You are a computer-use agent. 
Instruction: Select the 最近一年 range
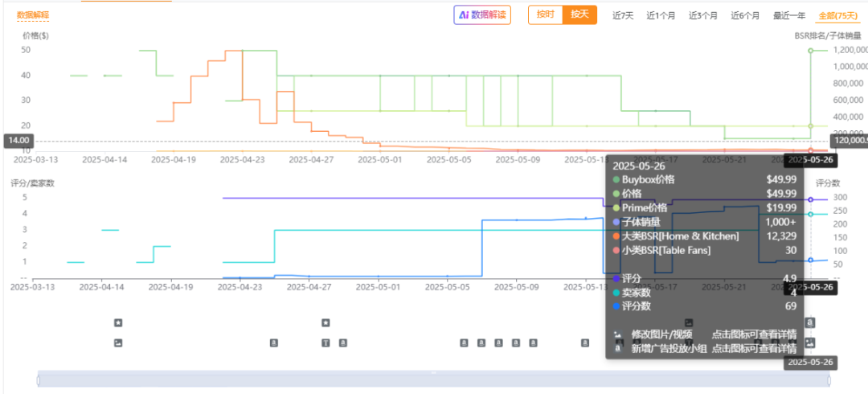pyautogui.click(x=788, y=16)
